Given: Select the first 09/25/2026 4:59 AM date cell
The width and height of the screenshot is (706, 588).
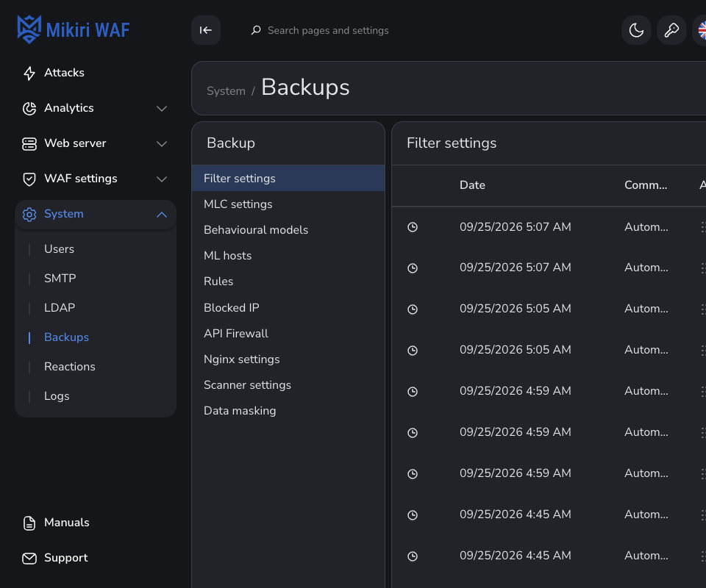Looking at the screenshot, I should coord(515,390).
